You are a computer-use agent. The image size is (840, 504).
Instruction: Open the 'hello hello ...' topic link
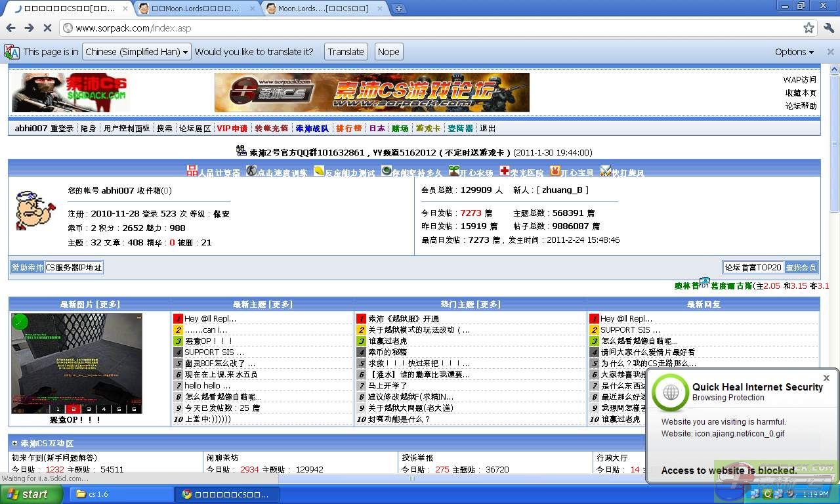[202, 385]
